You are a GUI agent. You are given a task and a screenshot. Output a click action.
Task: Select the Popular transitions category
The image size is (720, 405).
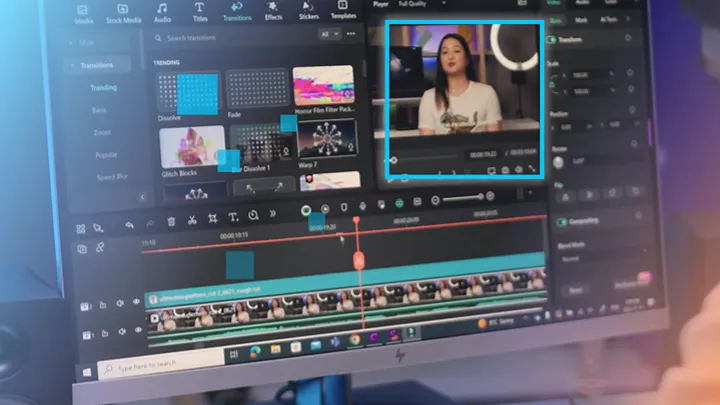tap(106, 155)
